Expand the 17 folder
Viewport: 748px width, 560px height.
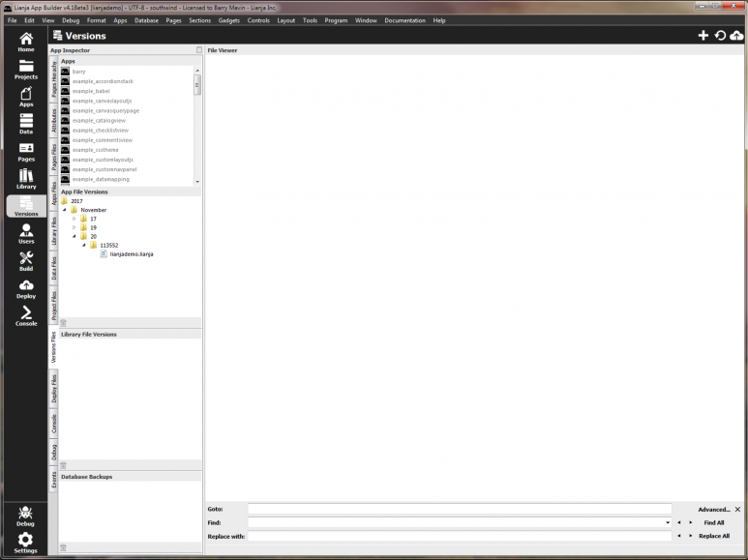[74, 219]
